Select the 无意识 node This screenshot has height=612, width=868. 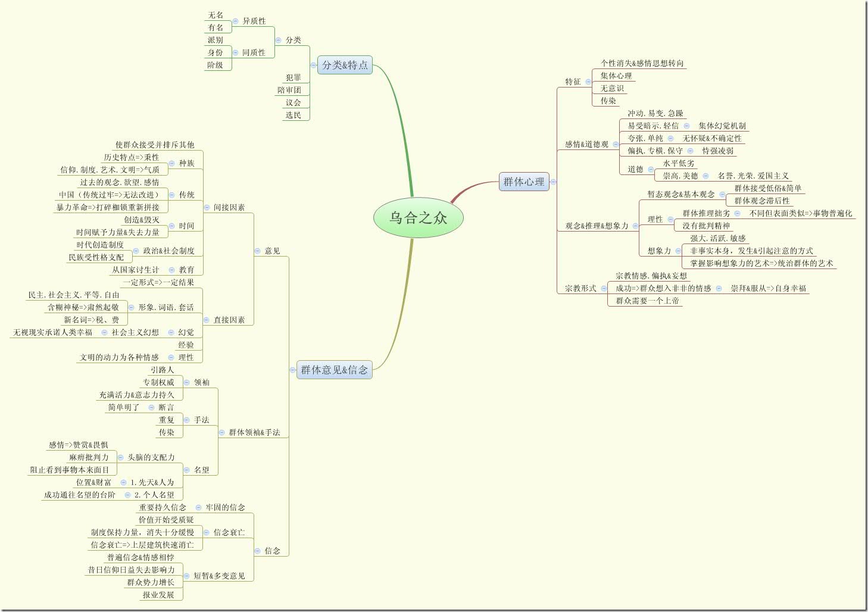coord(612,88)
